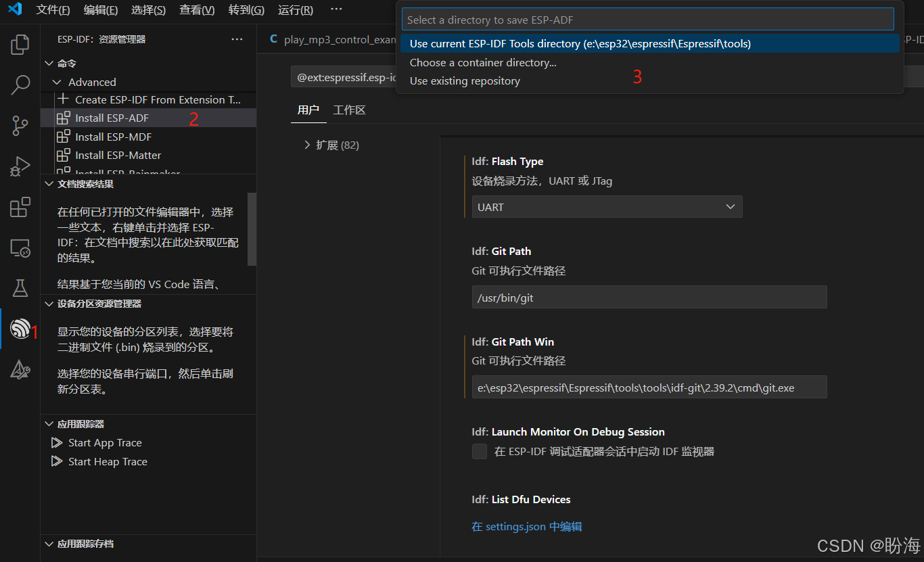Open the Remote Explorer view
The width and height of the screenshot is (924, 562).
[x=20, y=248]
